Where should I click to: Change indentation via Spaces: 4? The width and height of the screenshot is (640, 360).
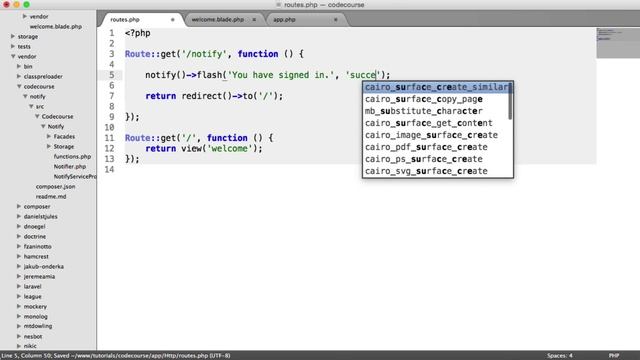560,356
